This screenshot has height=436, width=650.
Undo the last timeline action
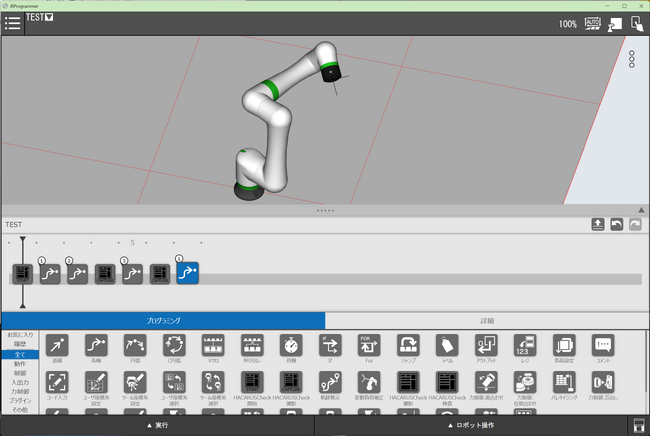coord(616,225)
